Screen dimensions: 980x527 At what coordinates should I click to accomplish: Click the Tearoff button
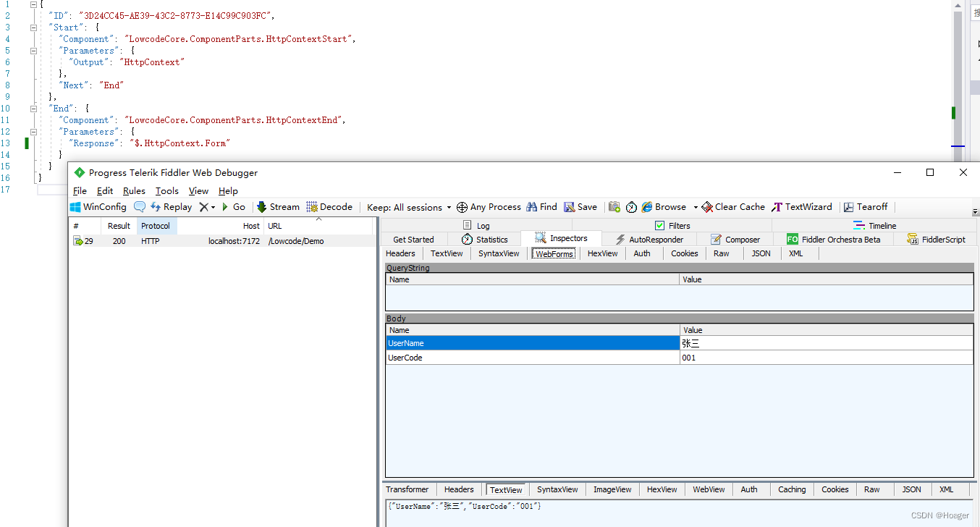(x=866, y=207)
